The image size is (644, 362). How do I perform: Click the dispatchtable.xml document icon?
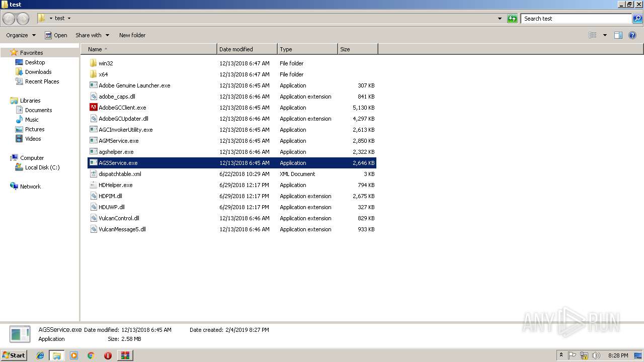coord(93,174)
